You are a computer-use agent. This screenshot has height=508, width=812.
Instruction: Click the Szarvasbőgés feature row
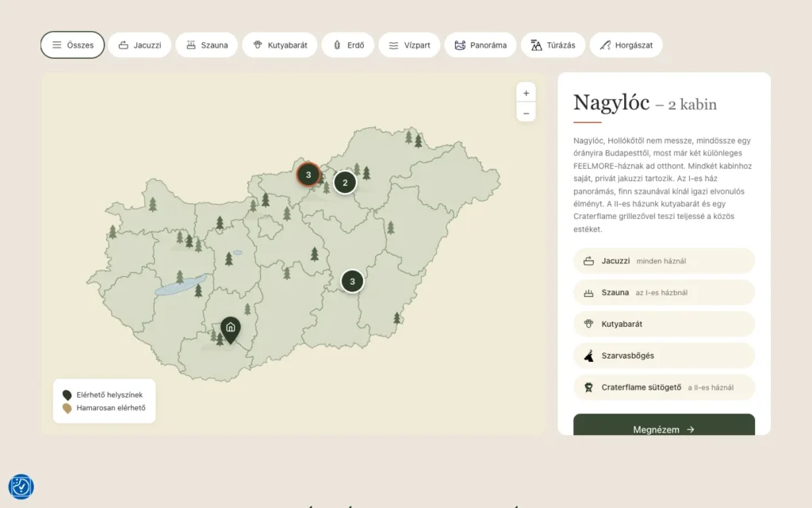[x=664, y=356]
